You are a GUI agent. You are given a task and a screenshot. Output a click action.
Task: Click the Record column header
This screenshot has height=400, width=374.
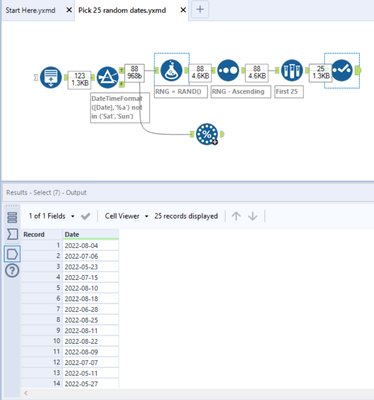pyautogui.click(x=42, y=234)
